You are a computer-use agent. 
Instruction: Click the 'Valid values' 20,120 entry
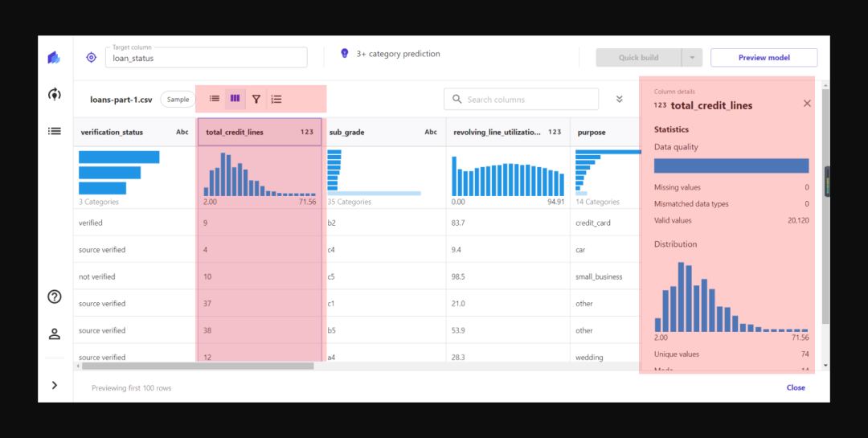pyautogui.click(x=731, y=220)
